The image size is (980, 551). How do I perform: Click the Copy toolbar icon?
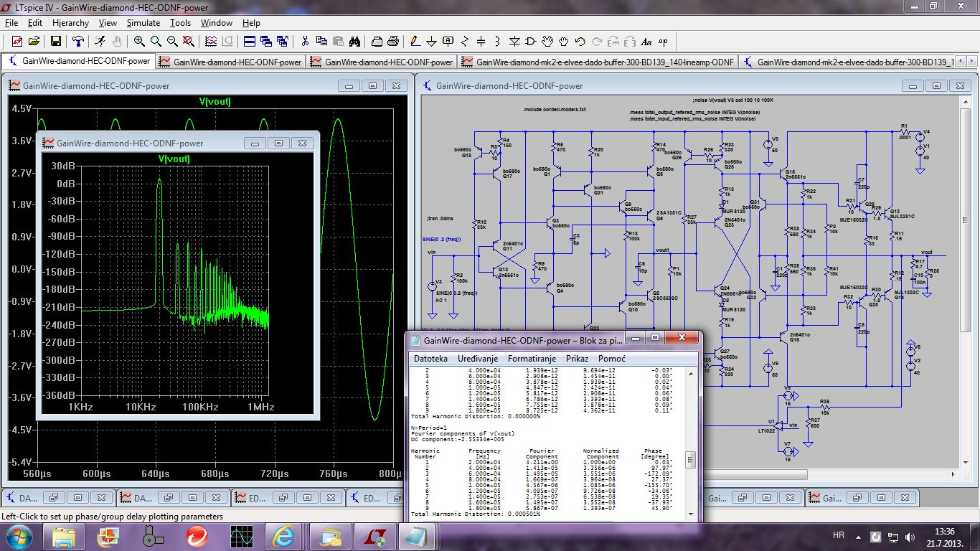click(x=321, y=41)
